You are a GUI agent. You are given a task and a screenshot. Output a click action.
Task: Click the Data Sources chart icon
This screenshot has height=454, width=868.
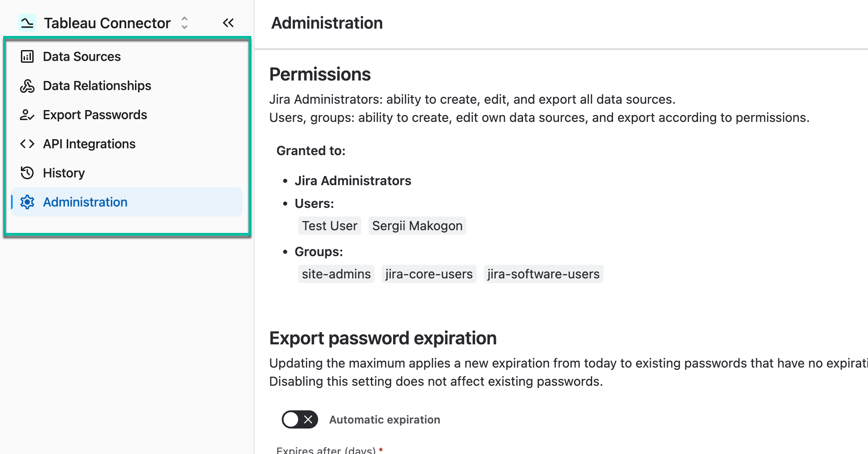27,56
